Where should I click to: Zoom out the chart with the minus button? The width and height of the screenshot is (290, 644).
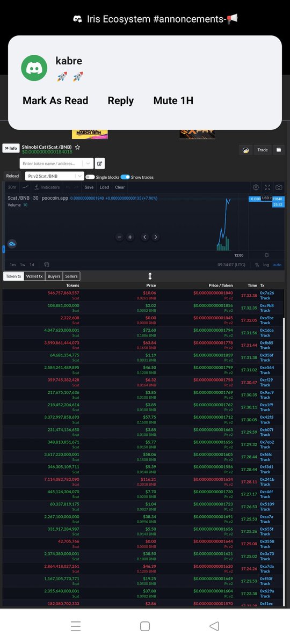120,237
